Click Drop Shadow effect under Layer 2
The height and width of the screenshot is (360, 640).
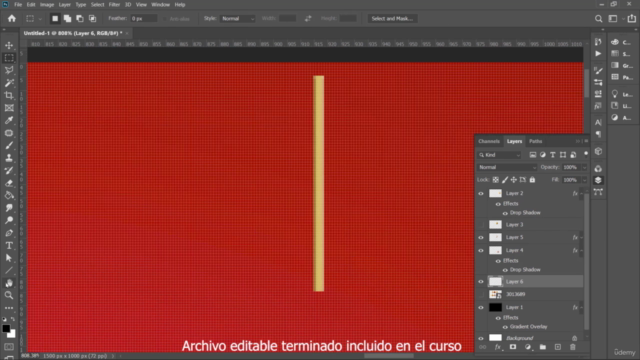point(525,213)
